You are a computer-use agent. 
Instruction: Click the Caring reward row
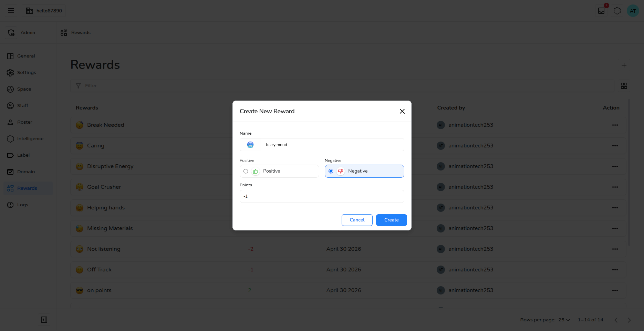349,146
